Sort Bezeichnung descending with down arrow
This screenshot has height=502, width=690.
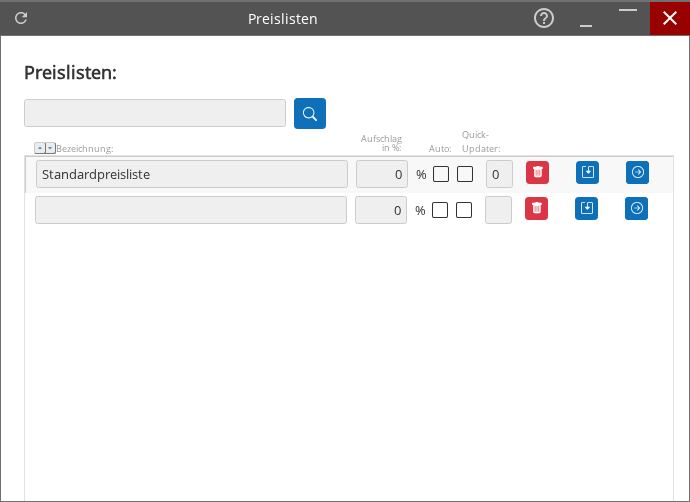point(50,148)
